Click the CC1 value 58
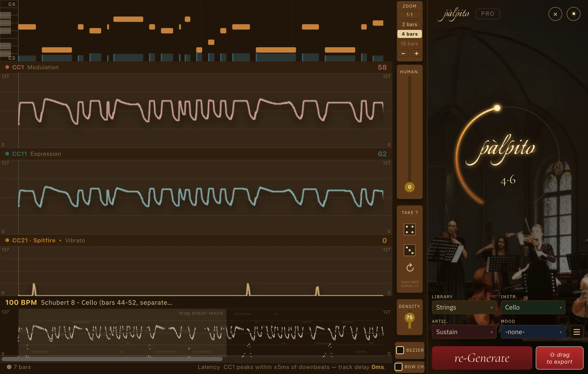The image size is (588, 374). click(382, 67)
